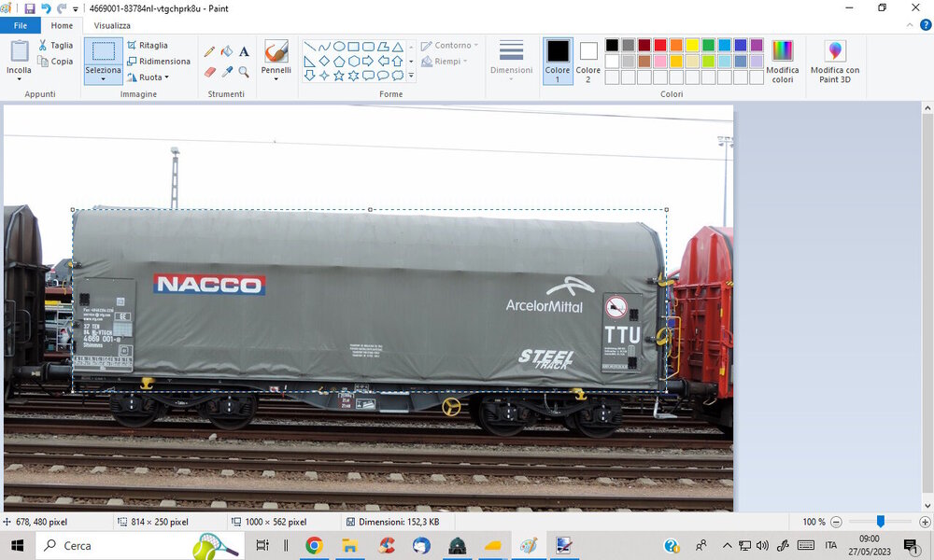The height and width of the screenshot is (560, 934).
Task: Select Colore 2 background color
Action: 587,62
